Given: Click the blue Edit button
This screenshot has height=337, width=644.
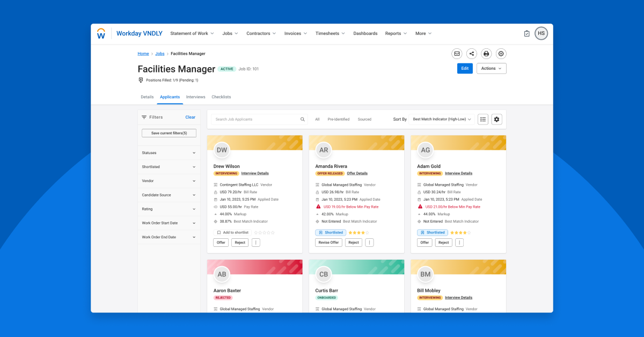Looking at the screenshot, I should (465, 68).
